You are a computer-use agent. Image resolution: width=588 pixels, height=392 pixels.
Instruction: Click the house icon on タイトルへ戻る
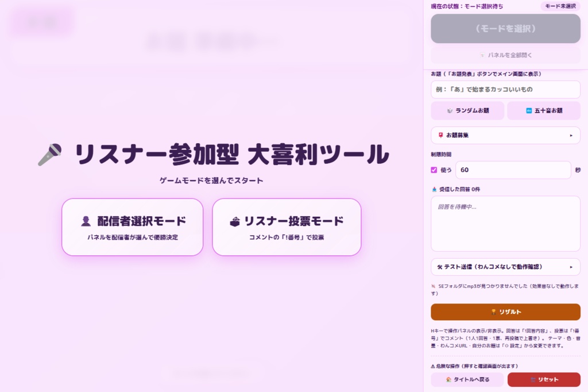point(448,379)
